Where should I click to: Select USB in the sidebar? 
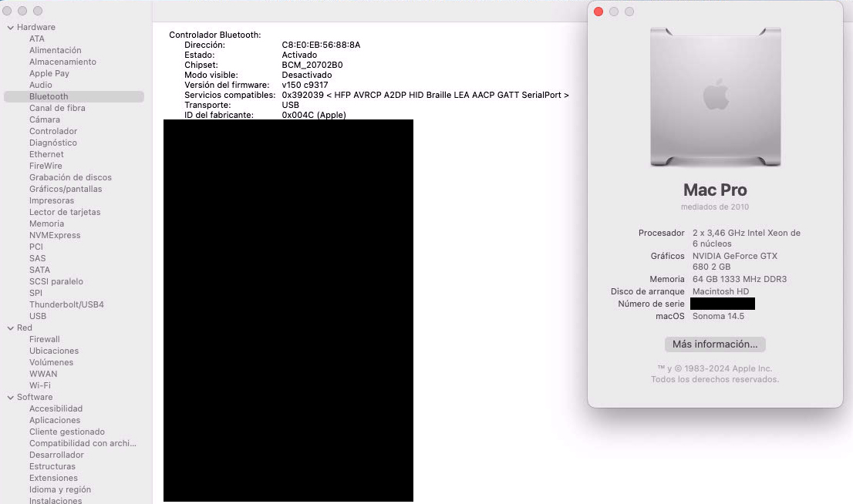(x=38, y=316)
